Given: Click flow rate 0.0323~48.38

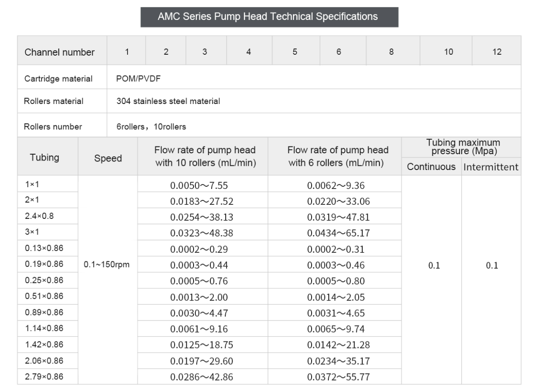Looking at the screenshot, I should 202,233.
